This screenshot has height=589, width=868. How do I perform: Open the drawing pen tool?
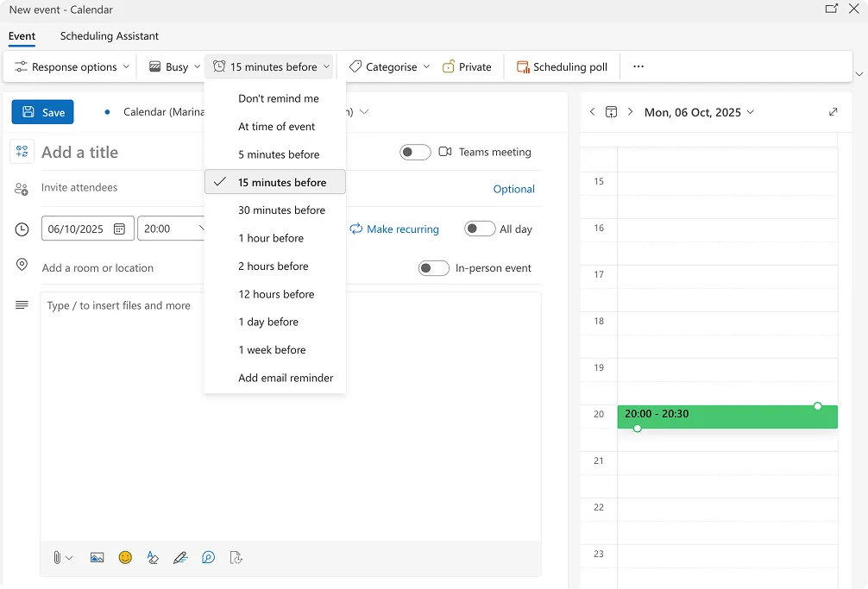pos(180,557)
